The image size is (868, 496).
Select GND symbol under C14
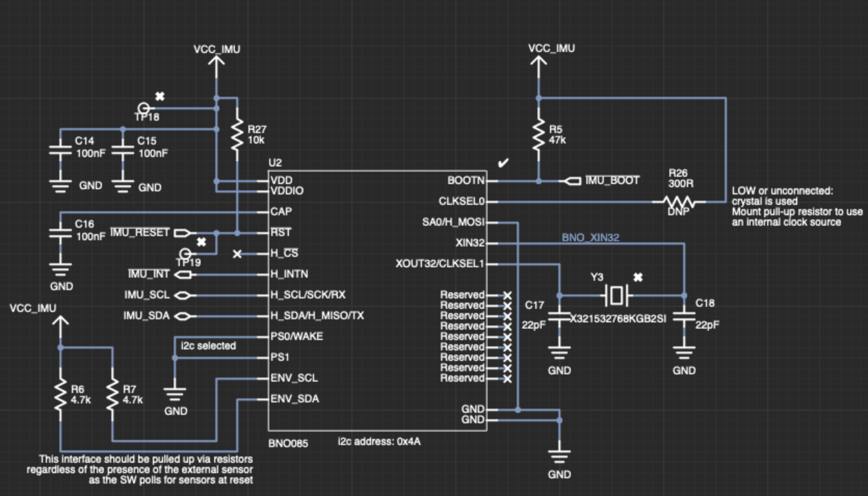60,186
